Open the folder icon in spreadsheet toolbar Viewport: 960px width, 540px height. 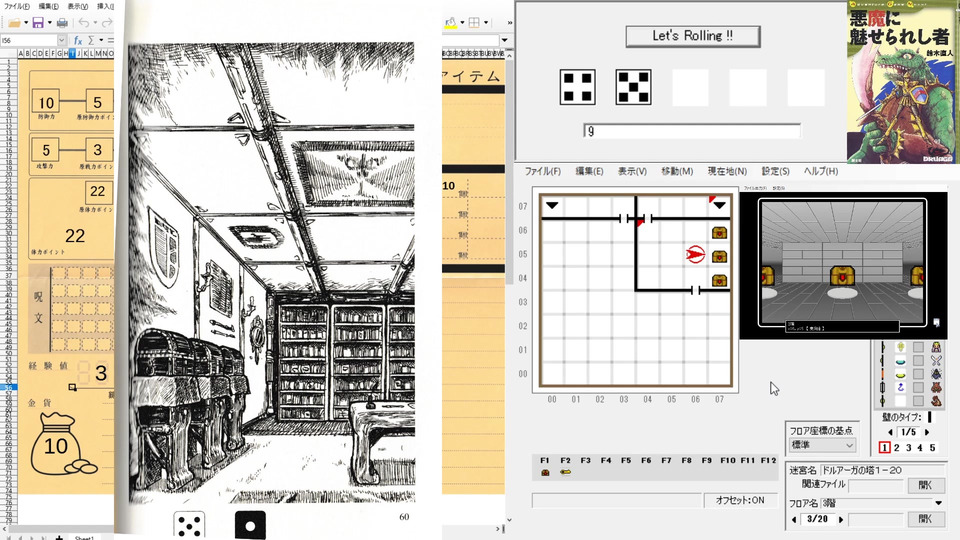click(x=14, y=23)
